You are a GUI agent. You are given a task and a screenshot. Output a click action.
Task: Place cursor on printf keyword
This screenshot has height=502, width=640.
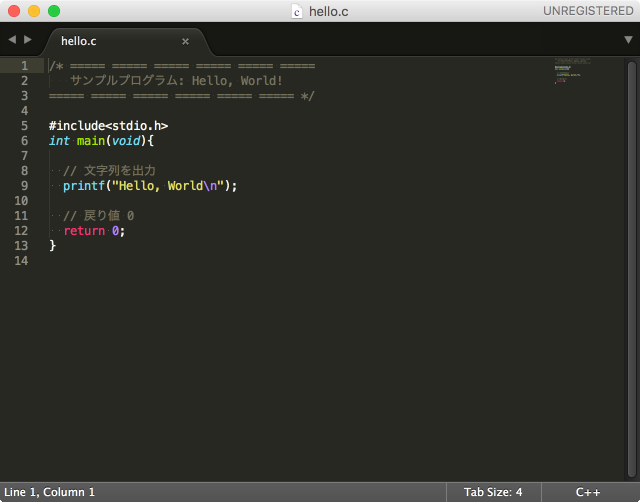(x=84, y=186)
